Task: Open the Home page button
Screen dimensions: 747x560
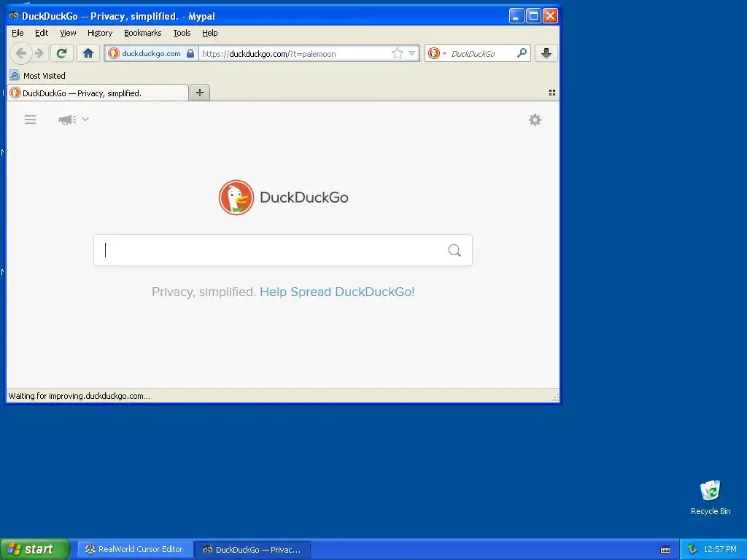Action: click(x=88, y=53)
